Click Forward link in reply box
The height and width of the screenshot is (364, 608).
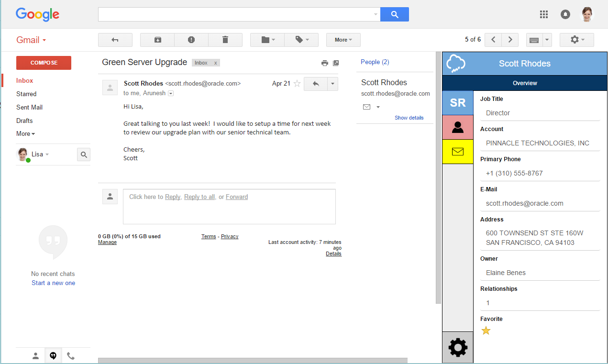pos(237,197)
